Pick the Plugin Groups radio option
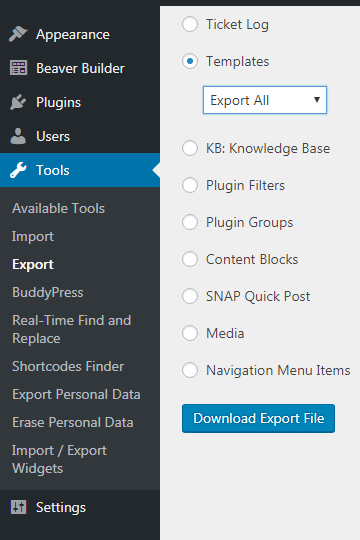Image resolution: width=360 pixels, height=540 pixels. (x=190, y=222)
